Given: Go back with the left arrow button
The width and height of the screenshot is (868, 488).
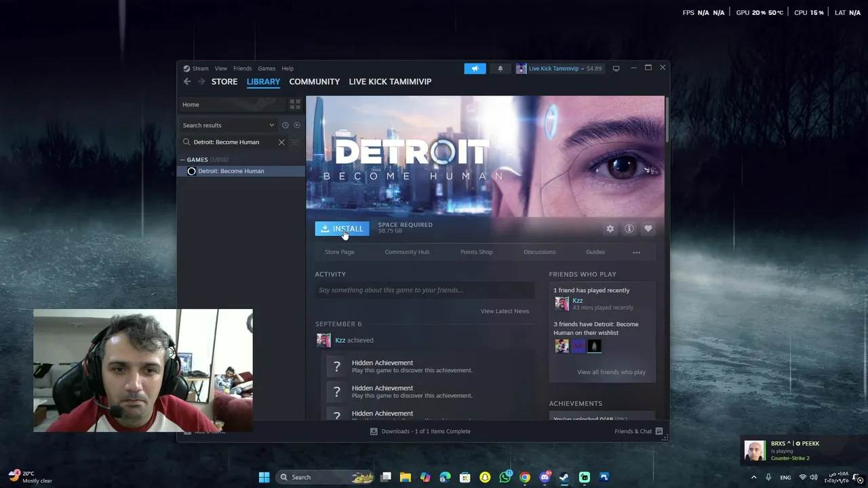Looking at the screenshot, I should click(x=187, y=81).
